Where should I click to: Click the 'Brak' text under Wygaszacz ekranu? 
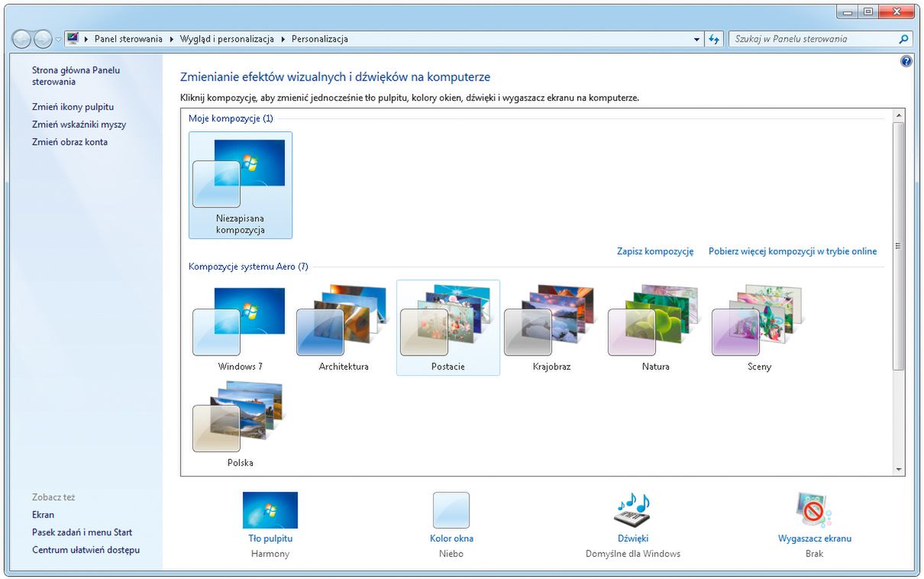[814, 554]
